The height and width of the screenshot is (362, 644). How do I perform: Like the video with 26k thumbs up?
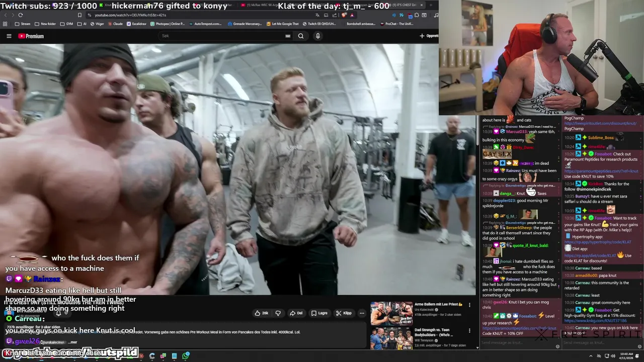(x=261, y=313)
